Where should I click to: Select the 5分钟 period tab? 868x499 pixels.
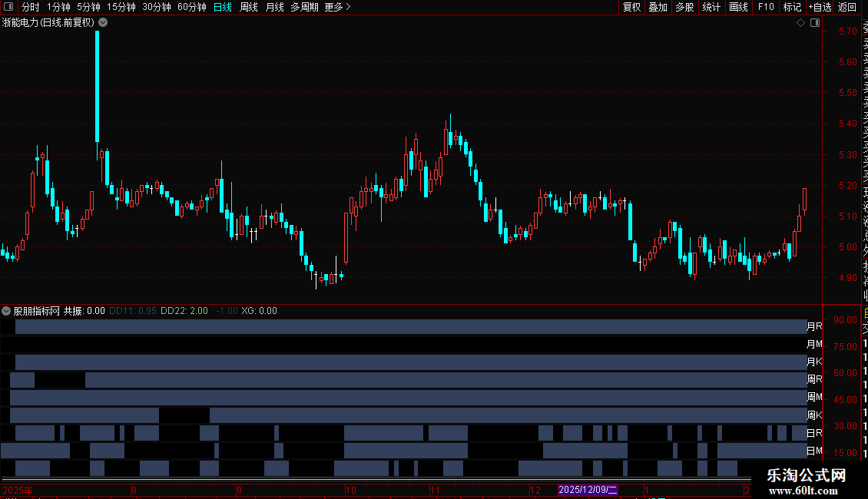pos(88,7)
